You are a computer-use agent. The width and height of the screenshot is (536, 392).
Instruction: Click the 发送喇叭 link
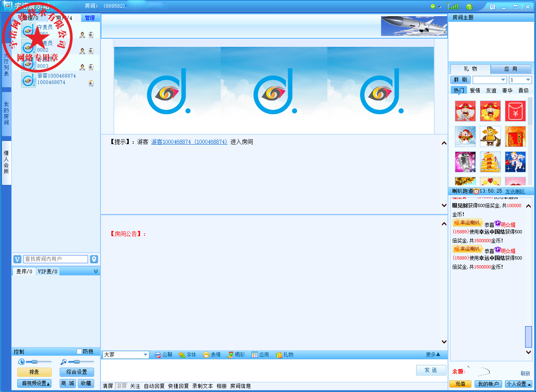click(515, 191)
